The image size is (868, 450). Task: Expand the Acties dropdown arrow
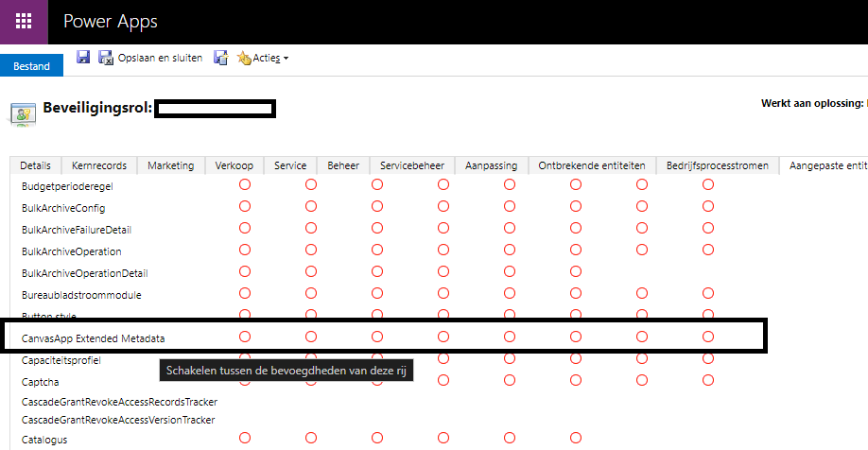[286, 59]
